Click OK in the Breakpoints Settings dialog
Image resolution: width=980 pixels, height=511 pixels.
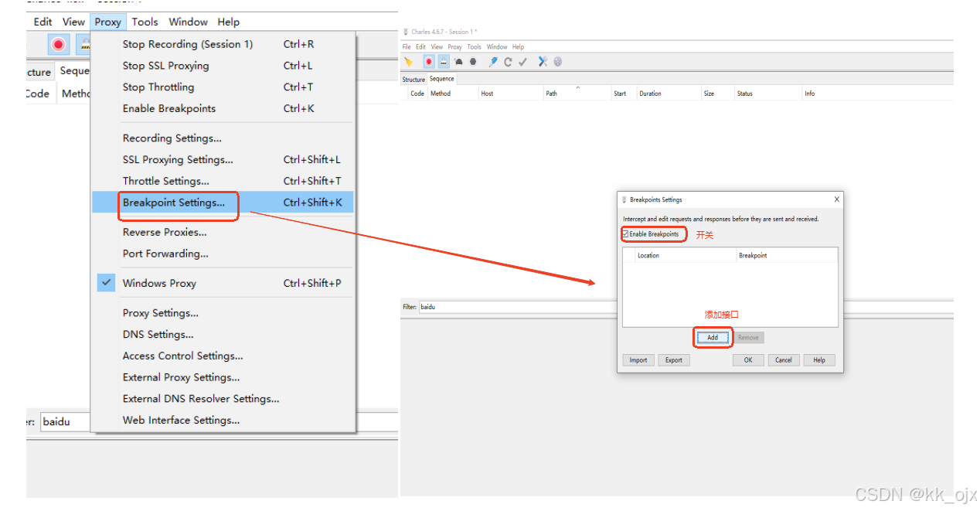[x=748, y=360]
